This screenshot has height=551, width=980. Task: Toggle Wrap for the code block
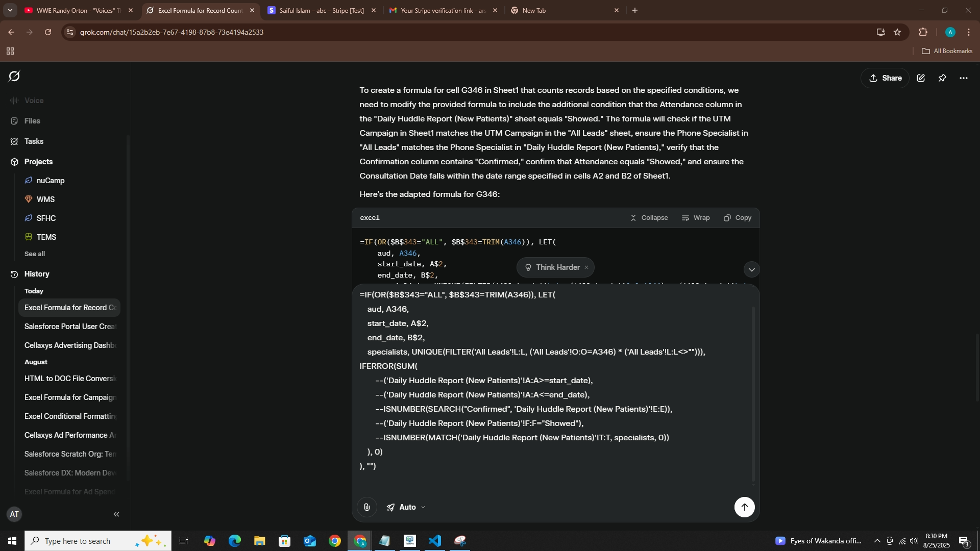tap(696, 218)
